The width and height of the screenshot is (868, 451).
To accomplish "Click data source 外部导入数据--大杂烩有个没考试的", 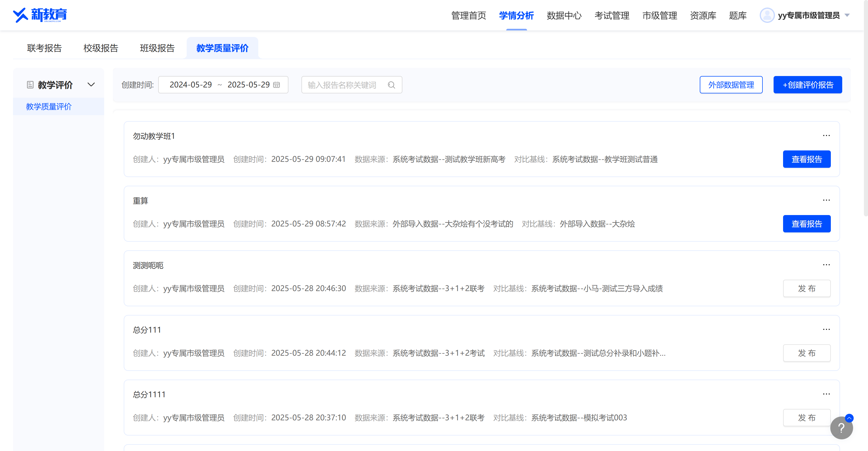I will pyautogui.click(x=453, y=224).
